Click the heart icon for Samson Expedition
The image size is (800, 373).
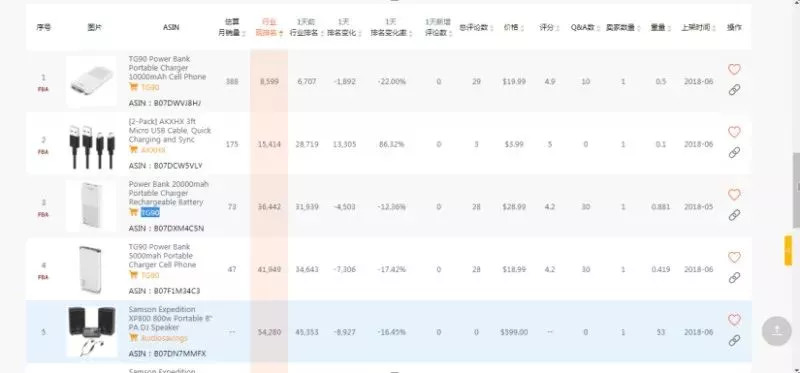pyautogui.click(x=734, y=320)
